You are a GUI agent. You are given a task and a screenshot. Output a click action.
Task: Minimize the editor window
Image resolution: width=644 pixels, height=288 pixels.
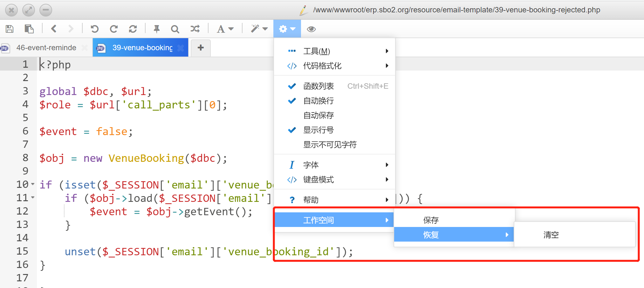click(46, 10)
